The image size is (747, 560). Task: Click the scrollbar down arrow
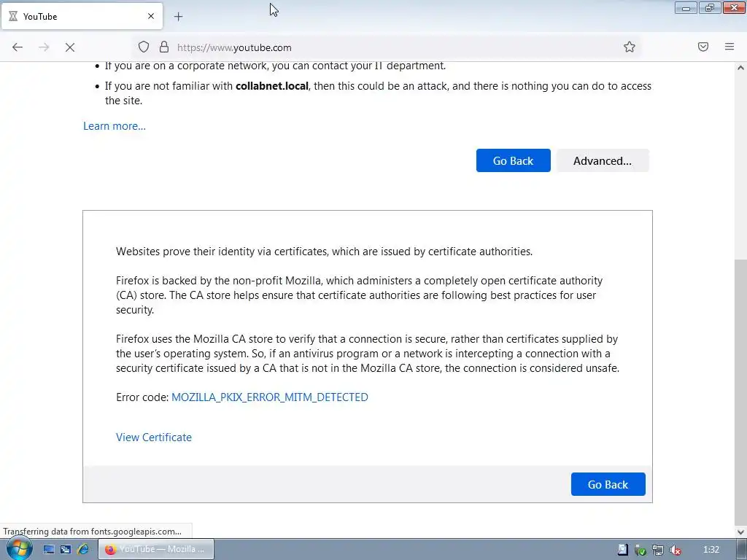tap(740, 532)
